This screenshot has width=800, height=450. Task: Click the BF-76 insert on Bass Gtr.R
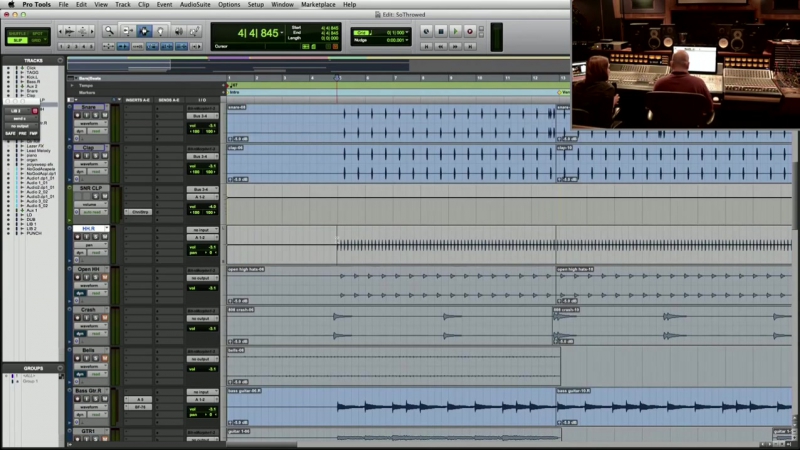pyautogui.click(x=139, y=407)
